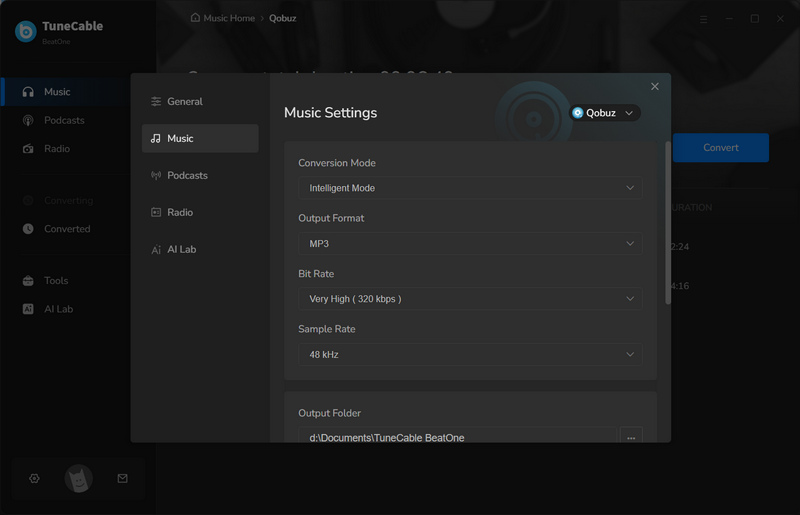Image resolution: width=800 pixels, height=515 pixels.
Task: Browse output folder with ellipsis button
Action: (x=631, y=437)
